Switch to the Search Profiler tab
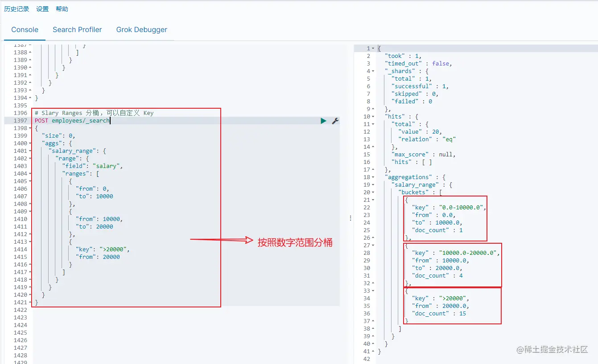The height and width of the screenshot is (364, 598). [x=77, y=30]
